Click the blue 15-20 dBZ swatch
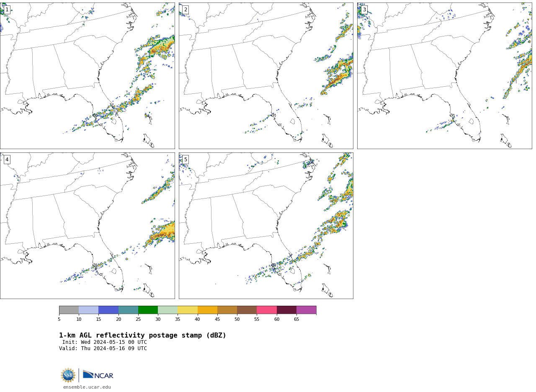 click(x=108, y=310)
